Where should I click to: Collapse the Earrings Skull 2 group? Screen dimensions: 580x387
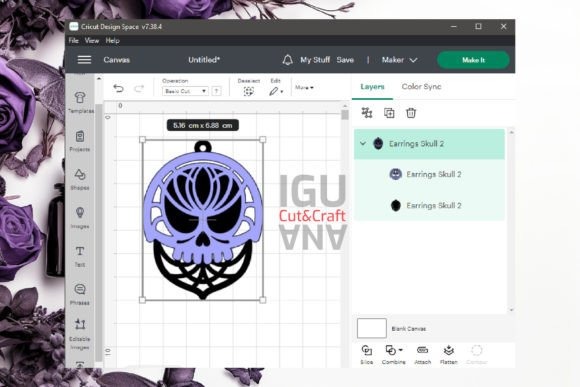pyautogui.click(x=363, y=144)
